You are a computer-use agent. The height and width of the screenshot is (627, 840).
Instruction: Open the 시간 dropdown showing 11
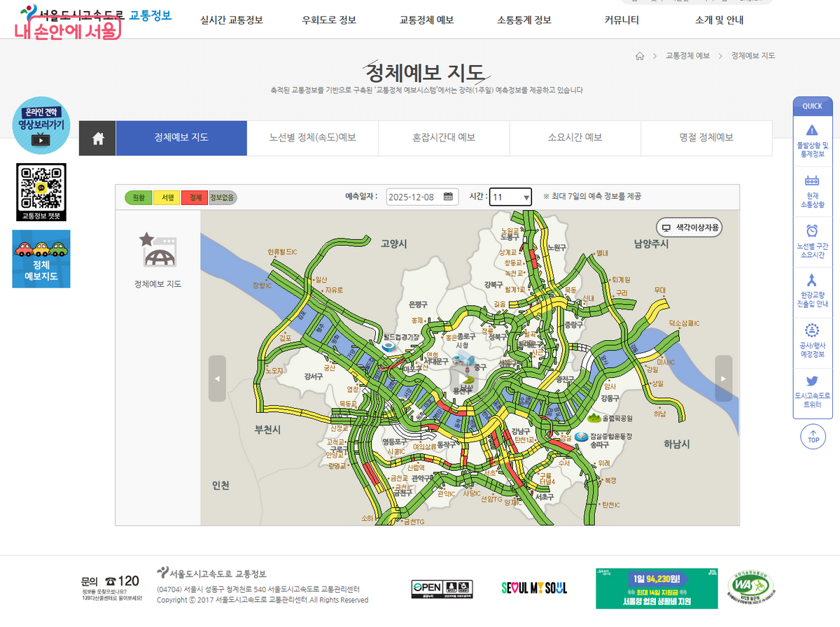[x=511, y=197]
